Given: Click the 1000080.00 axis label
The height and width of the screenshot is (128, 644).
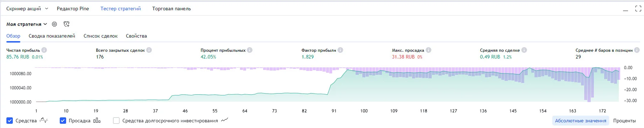Looking at the screenshot, I should click(x=21, y=74).
